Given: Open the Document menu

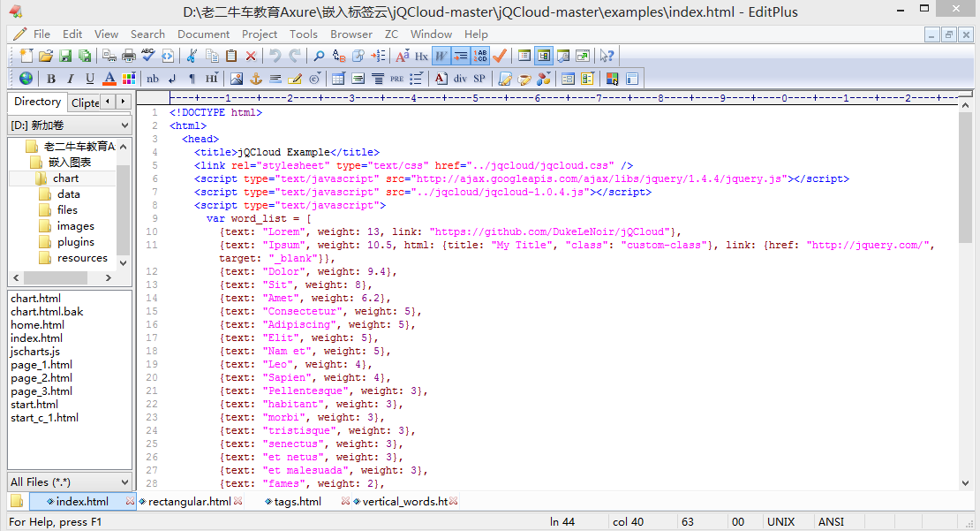Looking at the screenshot, I should click(x=203, y=34).
